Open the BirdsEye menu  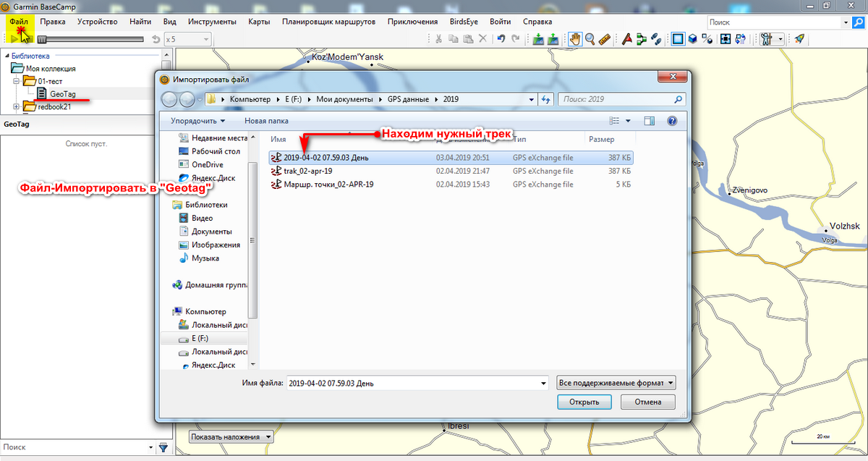tap(462, 22)
